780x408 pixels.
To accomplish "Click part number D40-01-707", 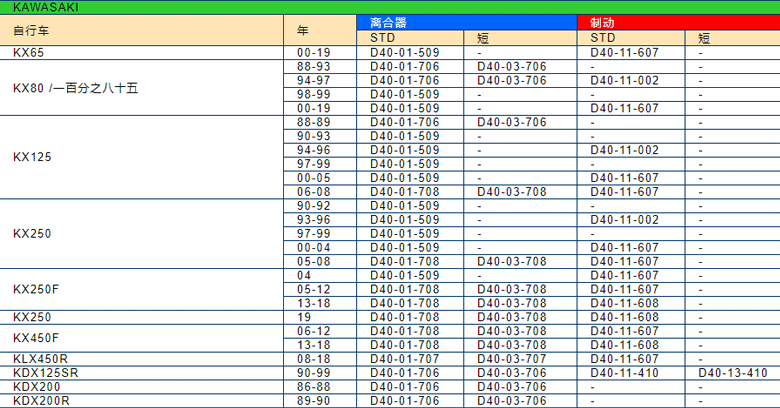I will [x=405, y=359].
